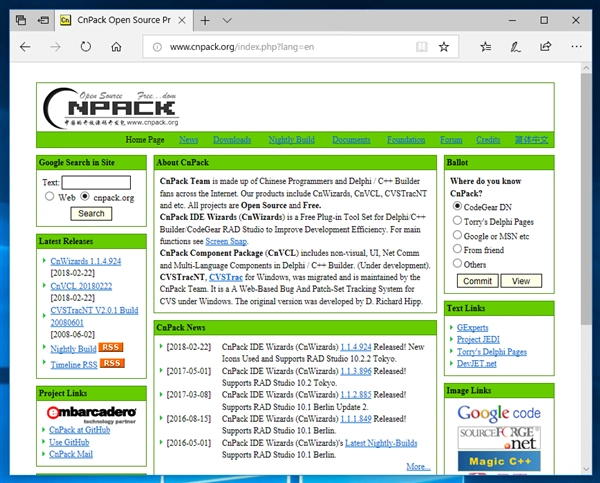Open Settings and more ellipsis

[576, 47]
